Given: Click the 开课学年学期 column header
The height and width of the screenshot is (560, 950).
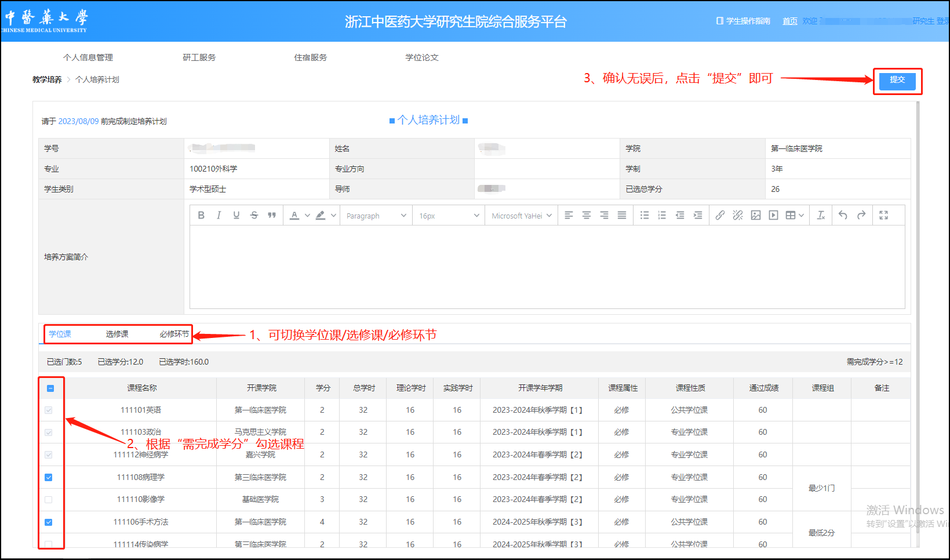Looking at the screenshot, I should [x=540, y=388].
